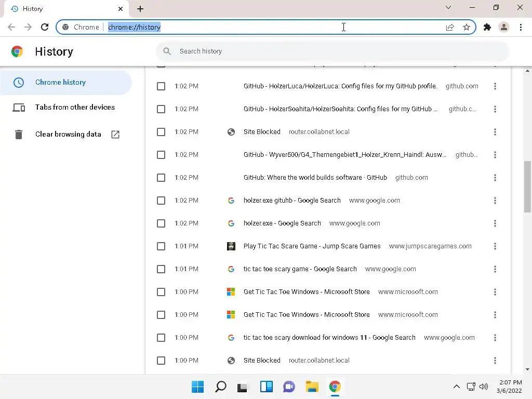Viewport: 532px width, 399px height.
Task: Open the HolzerLuca GitHub profile link
Action: point(340,86)
